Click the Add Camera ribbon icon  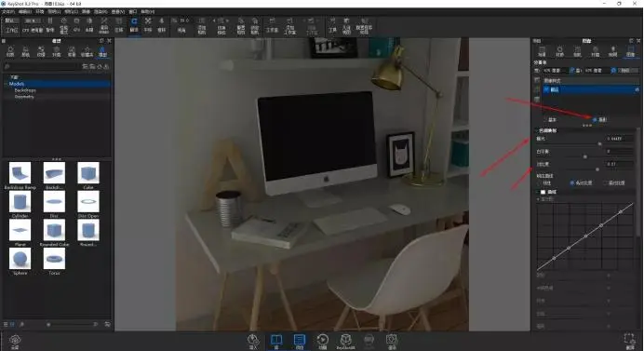(x=202, y=25)
